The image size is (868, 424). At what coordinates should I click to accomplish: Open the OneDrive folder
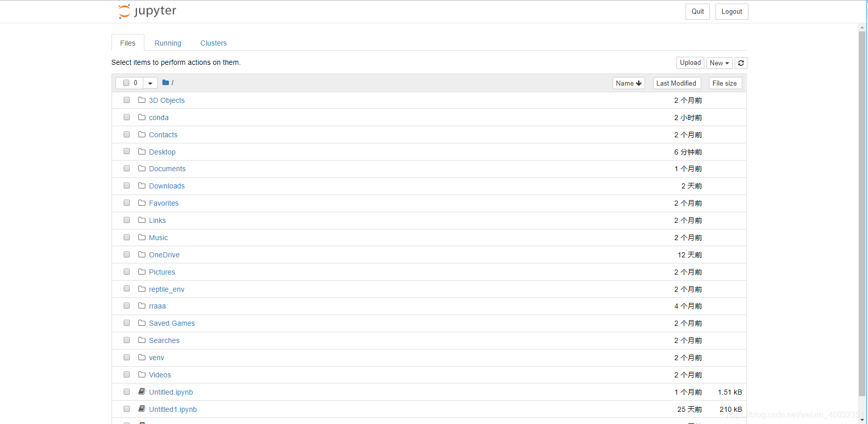(x=164, y=255)
